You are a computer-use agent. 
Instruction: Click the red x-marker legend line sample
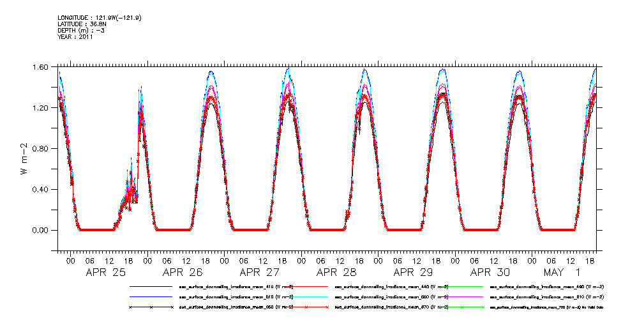307,307
